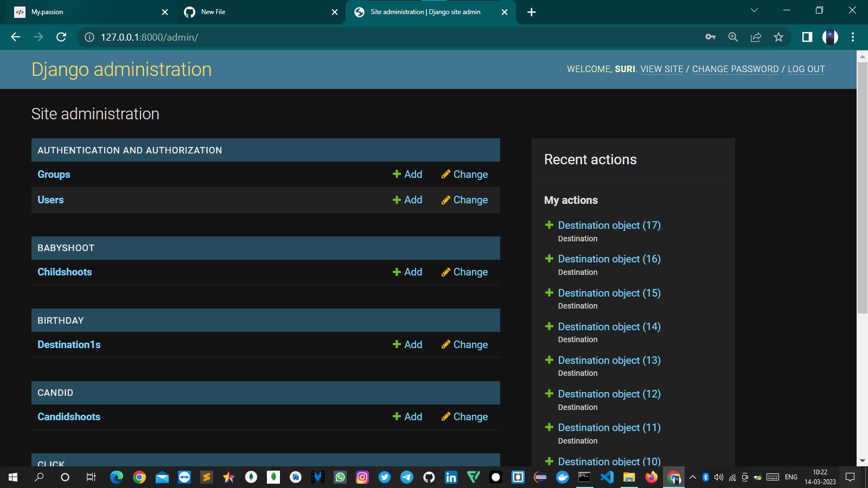View site information icon in address bar
The height and width of the screenshot is (488, 868).
[x=90, y=37]
